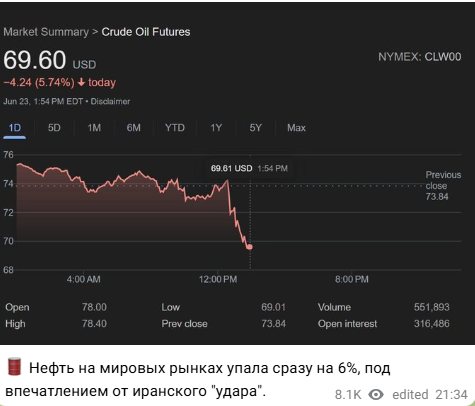Select the 1M chart range

pyautogui.click(x=94, y=128)
